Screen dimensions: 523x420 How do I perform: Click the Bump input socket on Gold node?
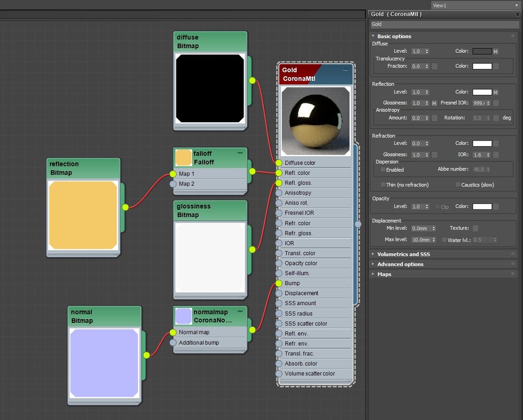(278, 283)
